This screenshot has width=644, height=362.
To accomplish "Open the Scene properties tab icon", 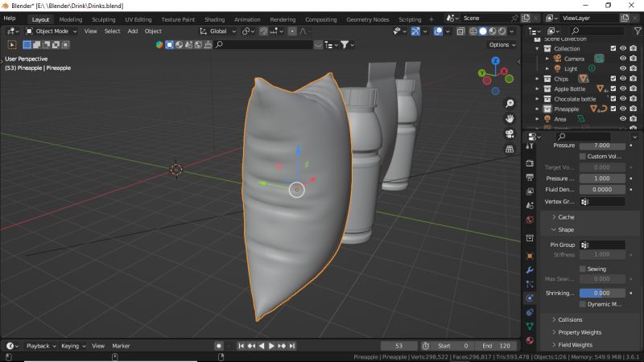I will [530, 205].
